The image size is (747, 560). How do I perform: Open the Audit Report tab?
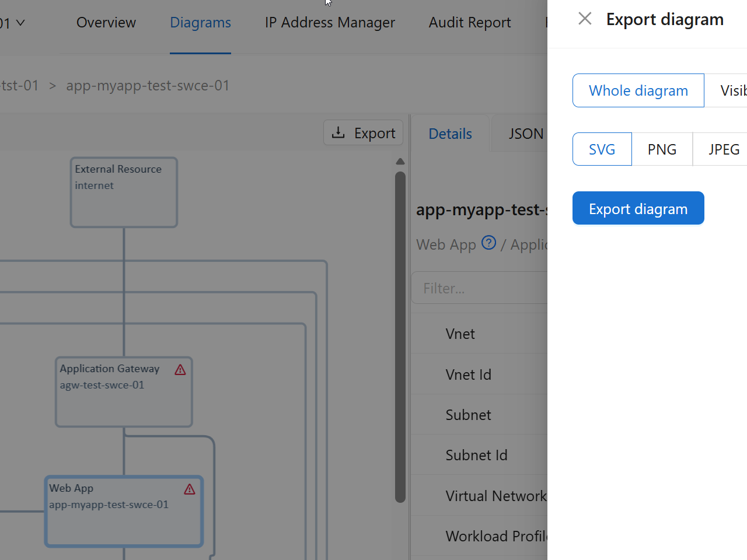coord(470,23)
